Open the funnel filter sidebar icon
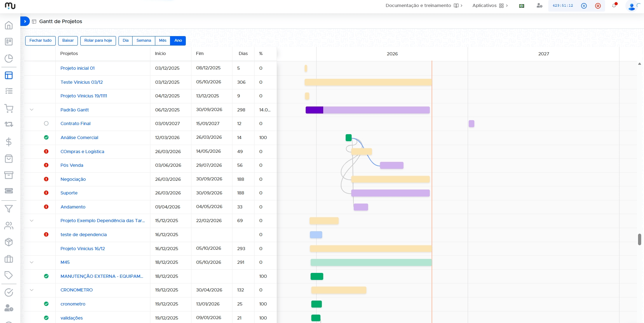The image size is (644, 323). pos(9,209)
